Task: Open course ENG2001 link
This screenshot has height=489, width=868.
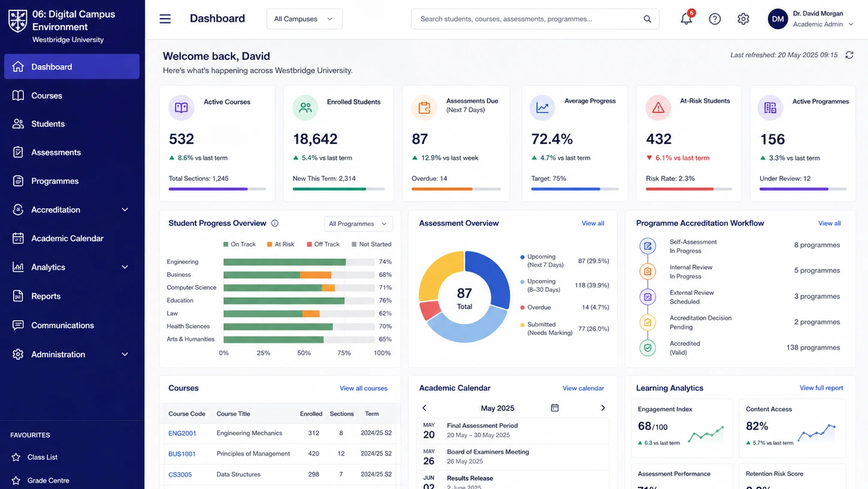Action: tap(182, 433)
